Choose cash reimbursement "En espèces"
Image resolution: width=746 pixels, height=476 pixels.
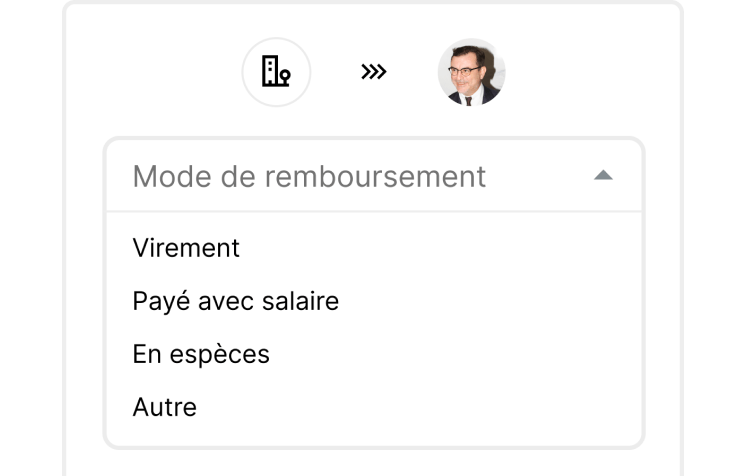click(201, 354)
